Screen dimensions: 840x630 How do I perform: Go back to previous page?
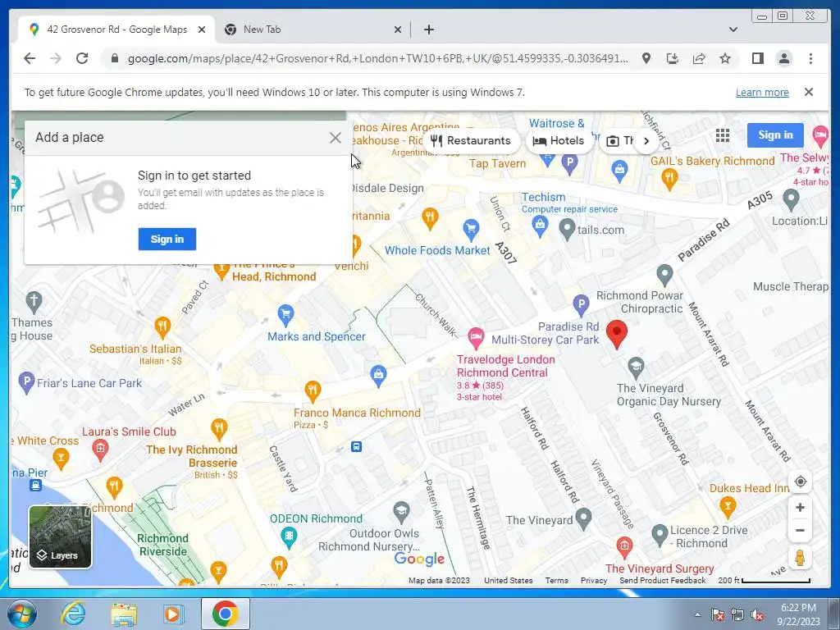click(30, 58)
